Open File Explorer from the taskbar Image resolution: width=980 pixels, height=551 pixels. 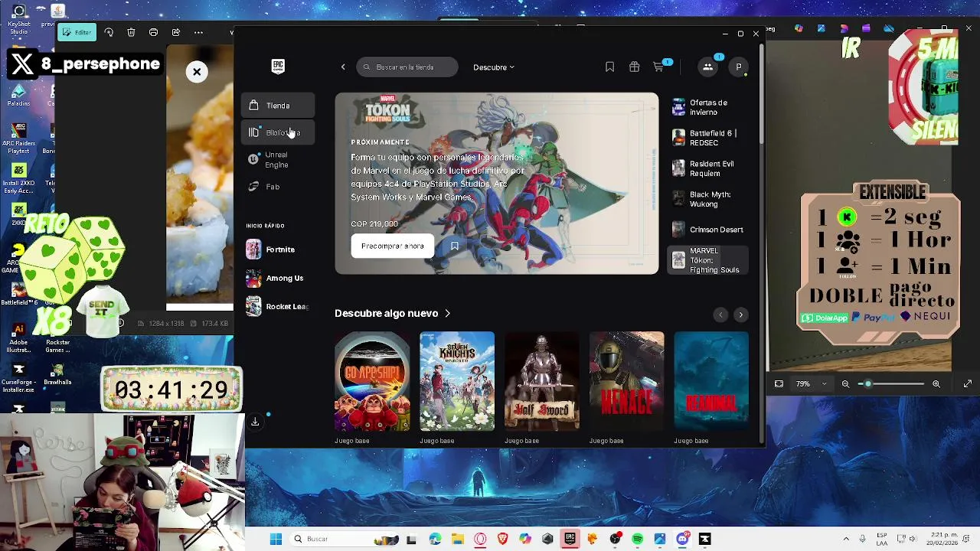(x=457, y=539)
